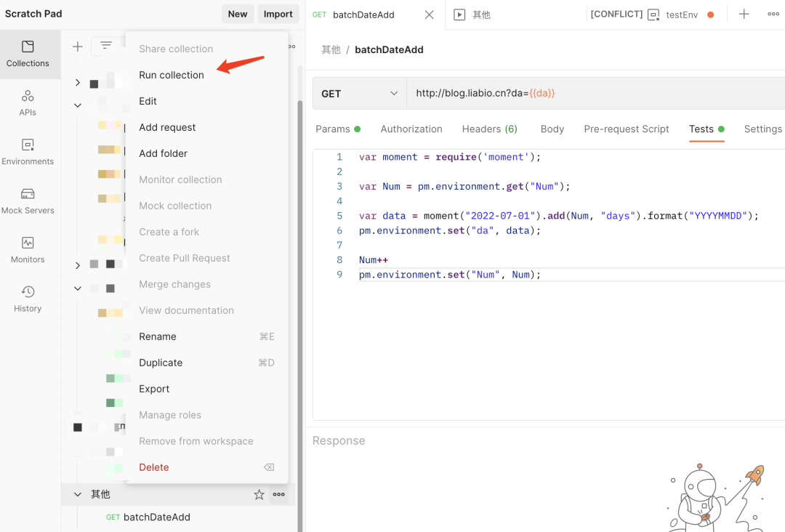This screenshot has width=785, height=532.
Task: Star the 其他 collection
Action: coord(259,494)
